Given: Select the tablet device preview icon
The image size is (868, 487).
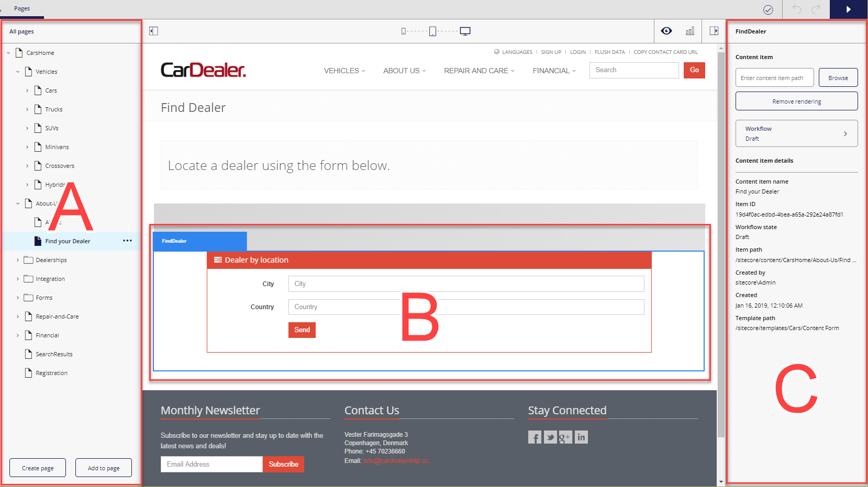Looking at the screenshot, I should click(433, 31).
